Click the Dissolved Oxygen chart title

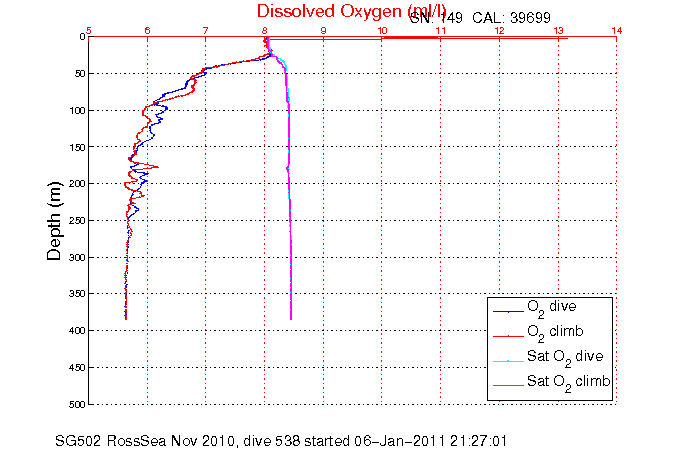[x=351, y=11]
